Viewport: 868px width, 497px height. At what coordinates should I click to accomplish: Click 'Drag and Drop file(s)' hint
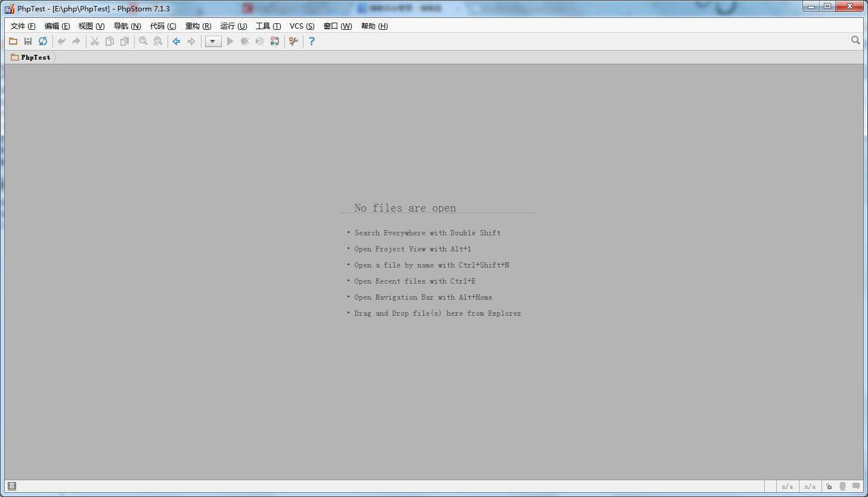(x=438, y=313)
